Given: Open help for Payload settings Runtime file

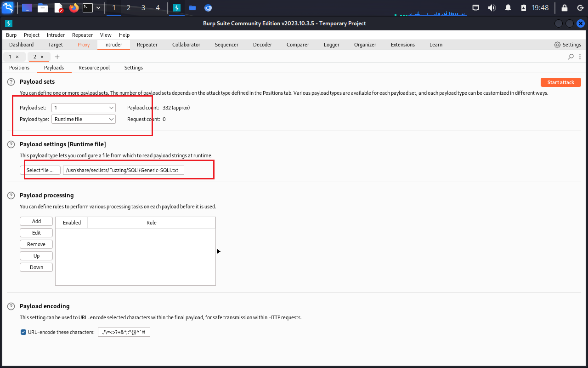Looking at the screenshot, I should pyautogui.click(x=11, y=144).
